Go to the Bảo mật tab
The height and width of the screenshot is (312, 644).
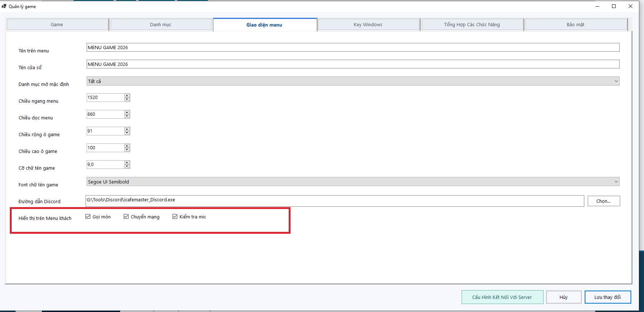[576, 24]
